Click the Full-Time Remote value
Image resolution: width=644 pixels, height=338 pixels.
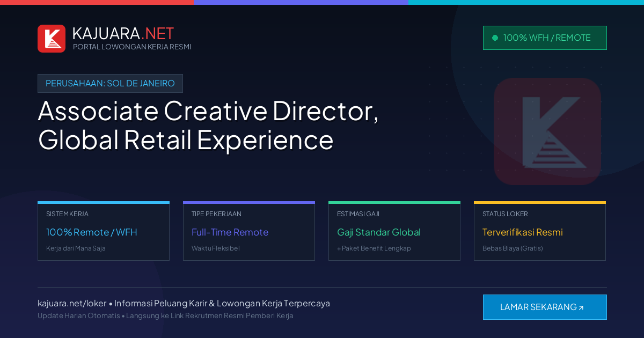coord(230,232)
